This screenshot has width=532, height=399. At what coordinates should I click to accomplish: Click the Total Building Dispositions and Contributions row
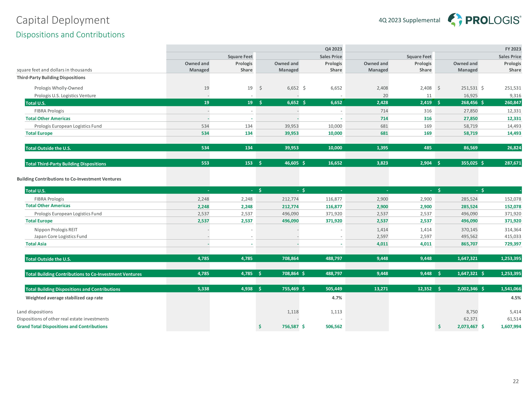73,289
